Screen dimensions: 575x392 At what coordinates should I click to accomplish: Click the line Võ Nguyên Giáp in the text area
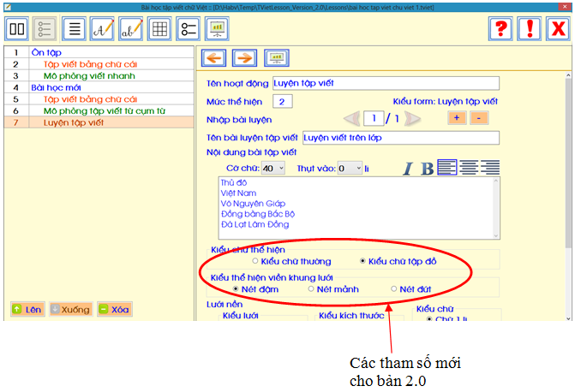pyautogui.click(x=253, y=204)
